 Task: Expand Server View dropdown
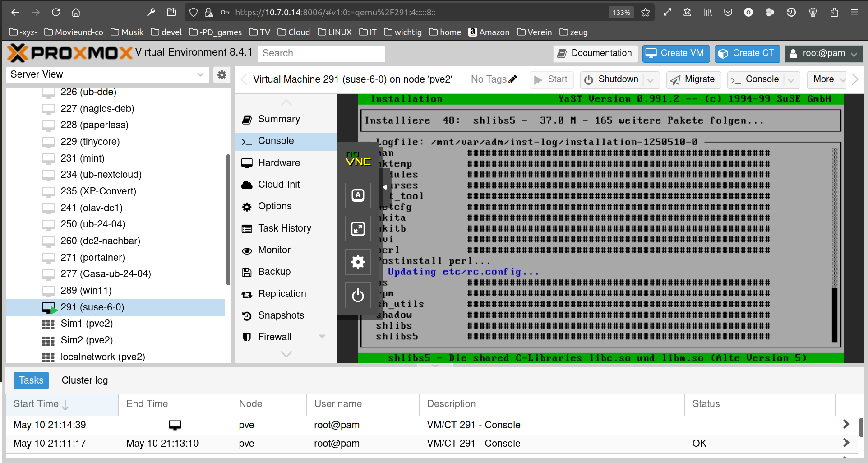point(200,75)
